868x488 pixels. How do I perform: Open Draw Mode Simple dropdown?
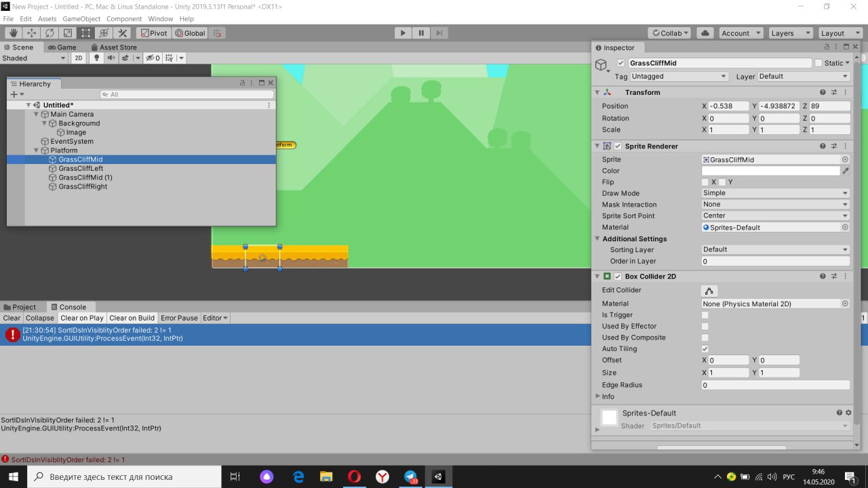coord(775,193)
